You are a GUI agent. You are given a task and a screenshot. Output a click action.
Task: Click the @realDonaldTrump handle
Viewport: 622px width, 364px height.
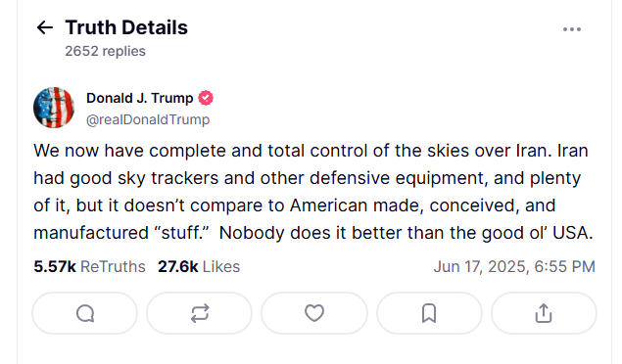point(148,119)
